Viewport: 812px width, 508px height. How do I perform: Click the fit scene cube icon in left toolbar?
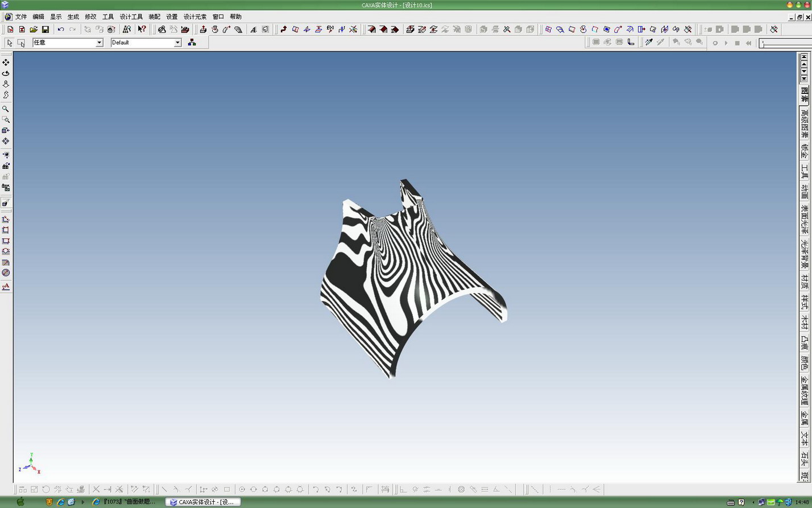[6, 130]
